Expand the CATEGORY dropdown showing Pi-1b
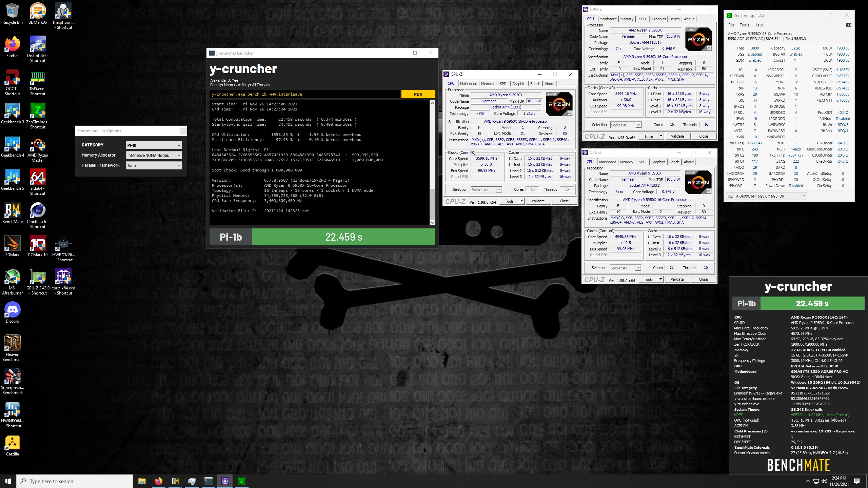This screenshot has width=868, height=488. tap(154, 145)
